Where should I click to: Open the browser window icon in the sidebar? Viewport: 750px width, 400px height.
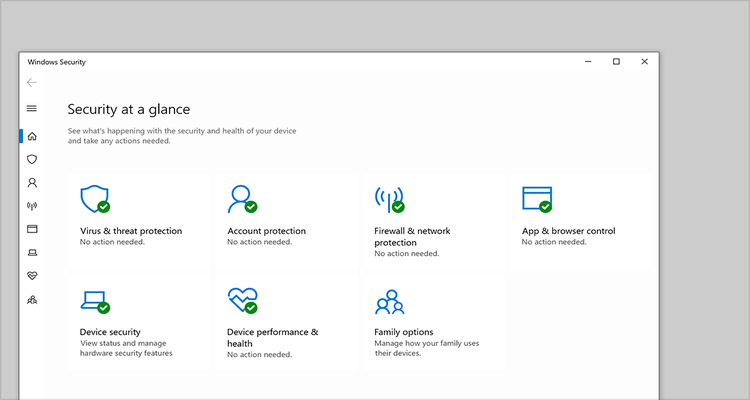click(x=32, y=229)
